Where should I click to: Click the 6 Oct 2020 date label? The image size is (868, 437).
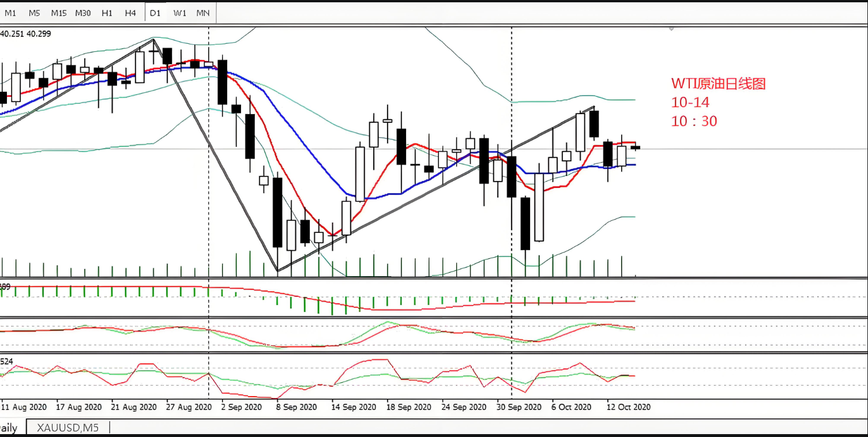click(572, 407)
